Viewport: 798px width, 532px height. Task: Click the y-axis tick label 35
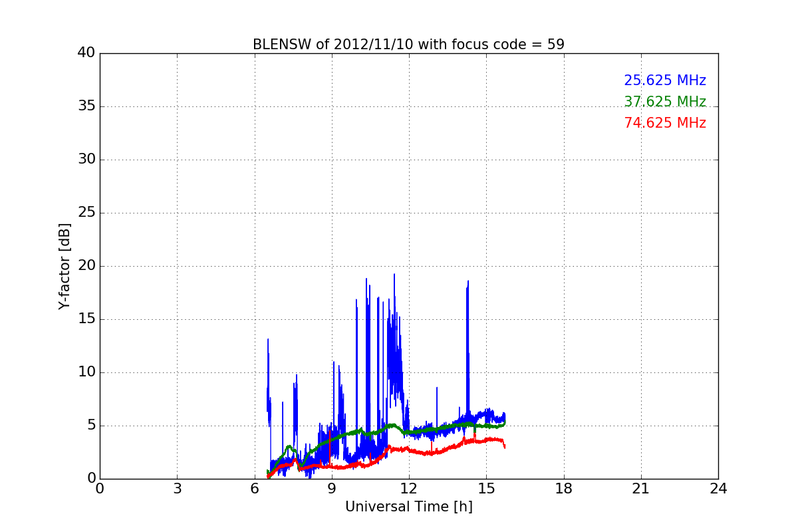tap(86, 106)
